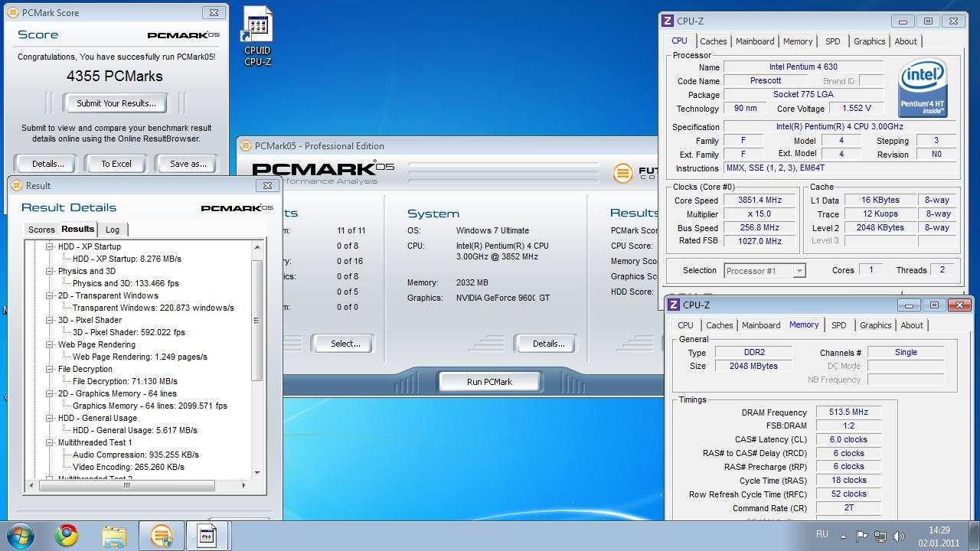Viewport: 980px width, 551px height.
Task: Switch to Scores tab in Result window
Action: [x=41, y=230]
